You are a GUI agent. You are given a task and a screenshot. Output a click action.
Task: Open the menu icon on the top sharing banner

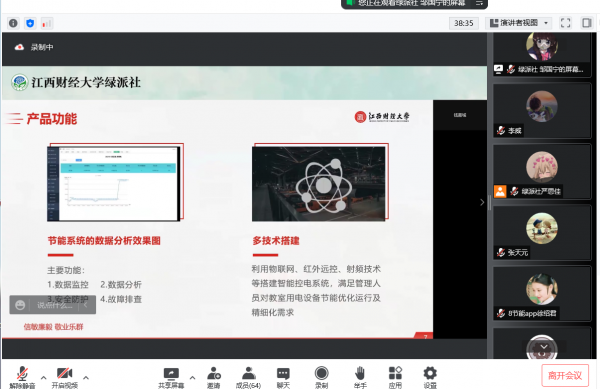tap(479, 3)
